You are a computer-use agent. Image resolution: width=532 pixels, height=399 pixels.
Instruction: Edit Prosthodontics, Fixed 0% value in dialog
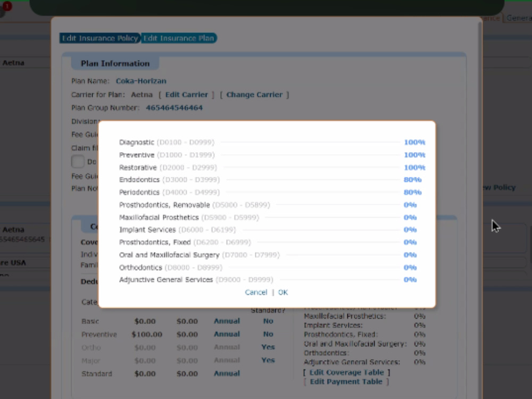(410, 242)
